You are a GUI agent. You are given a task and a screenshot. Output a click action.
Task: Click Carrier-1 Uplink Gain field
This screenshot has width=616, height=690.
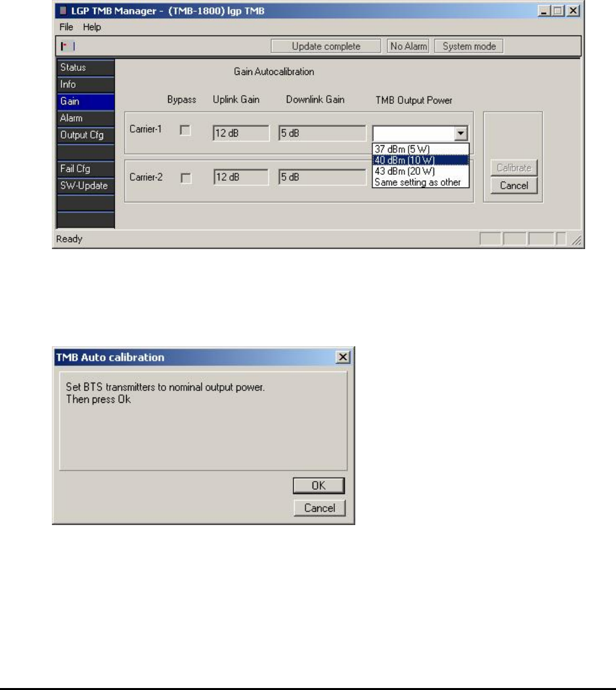[x=241, y=133]
